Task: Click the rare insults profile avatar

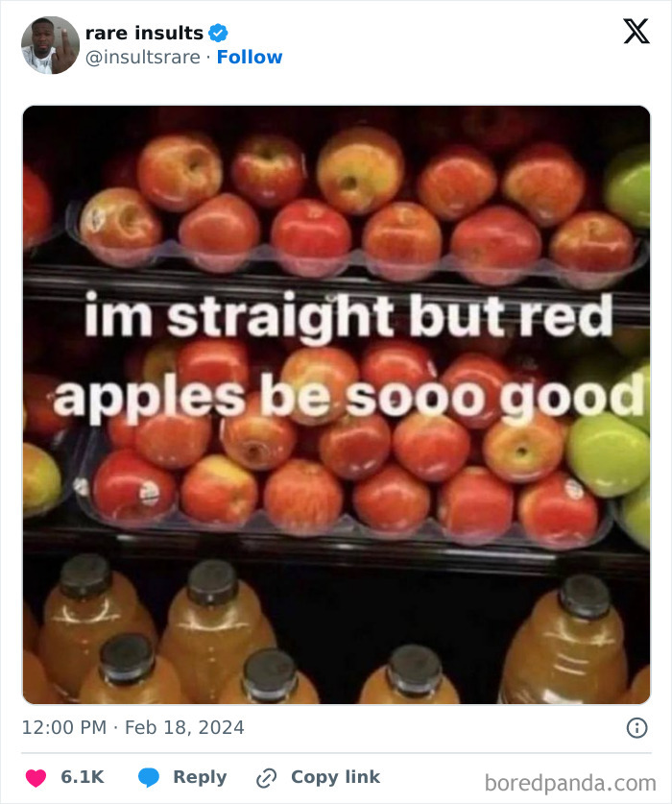Action: pos(48,44)
